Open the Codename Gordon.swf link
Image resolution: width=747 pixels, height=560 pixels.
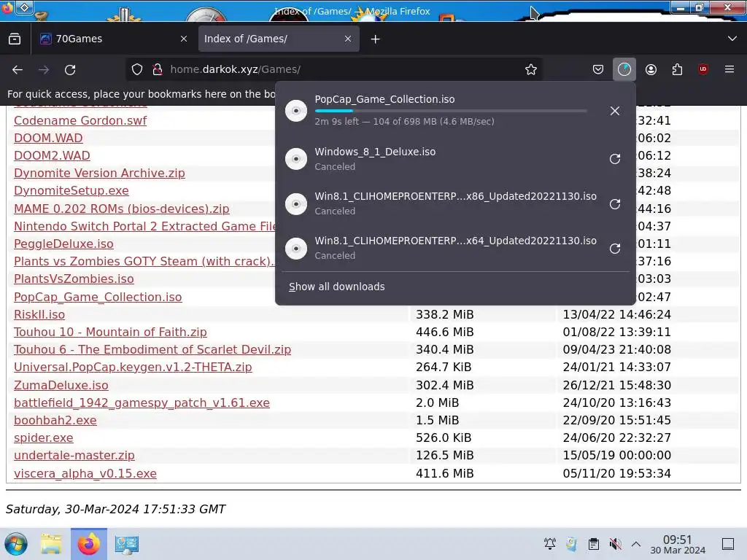pyautogui.click(x=80, y=120)
